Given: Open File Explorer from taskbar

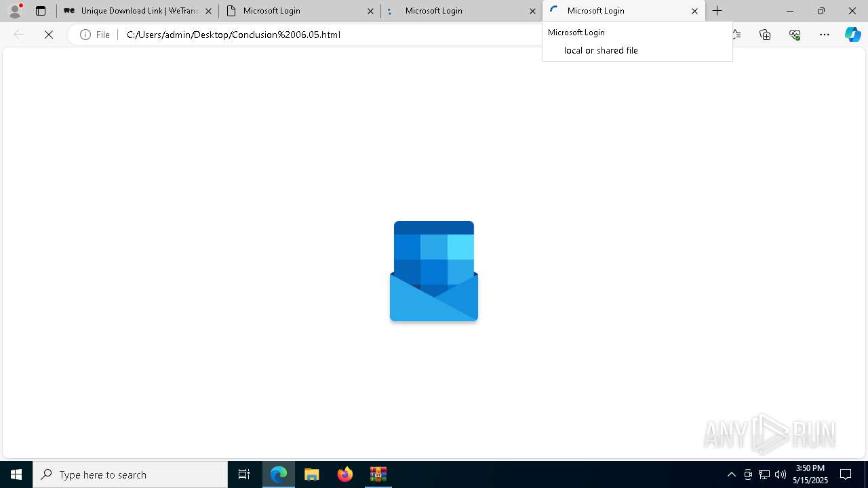Looking at the screenshot, I should click(311, 474).
